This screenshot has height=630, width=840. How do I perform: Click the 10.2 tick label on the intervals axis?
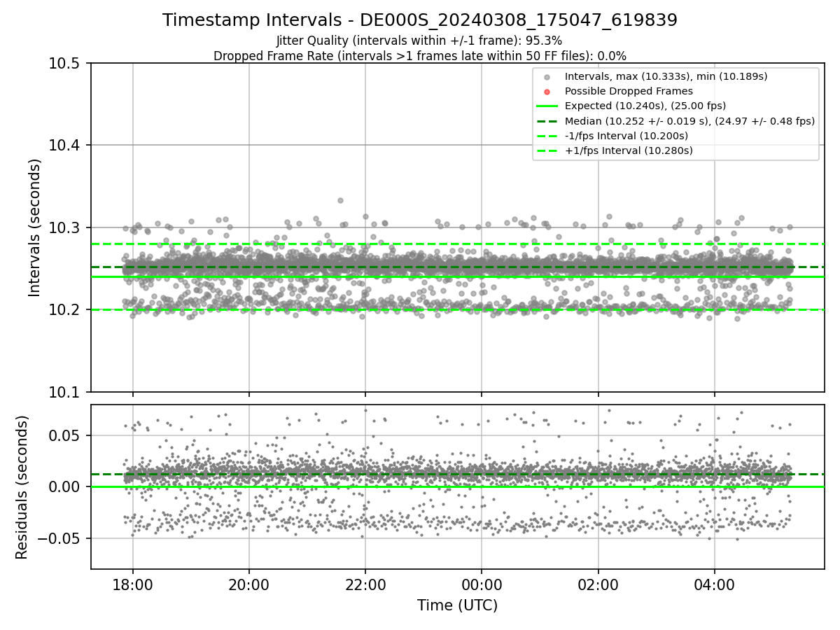coord(66,310)
